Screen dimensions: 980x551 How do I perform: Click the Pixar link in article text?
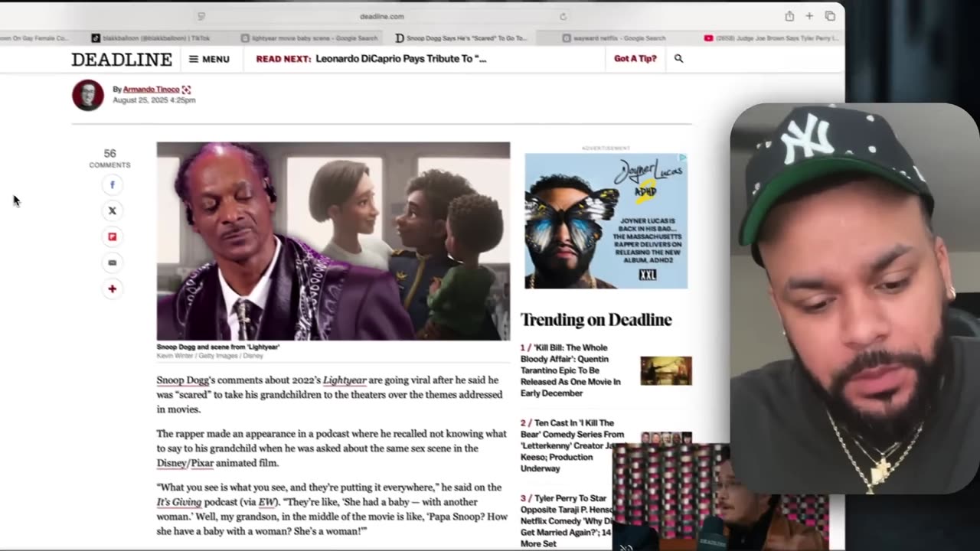(201, 463)
